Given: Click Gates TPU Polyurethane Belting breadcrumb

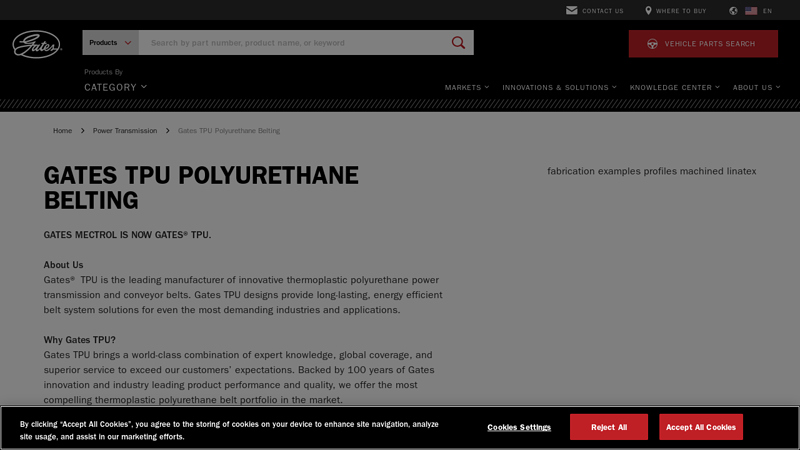Looking at the screenshot, I should (229, 131).
